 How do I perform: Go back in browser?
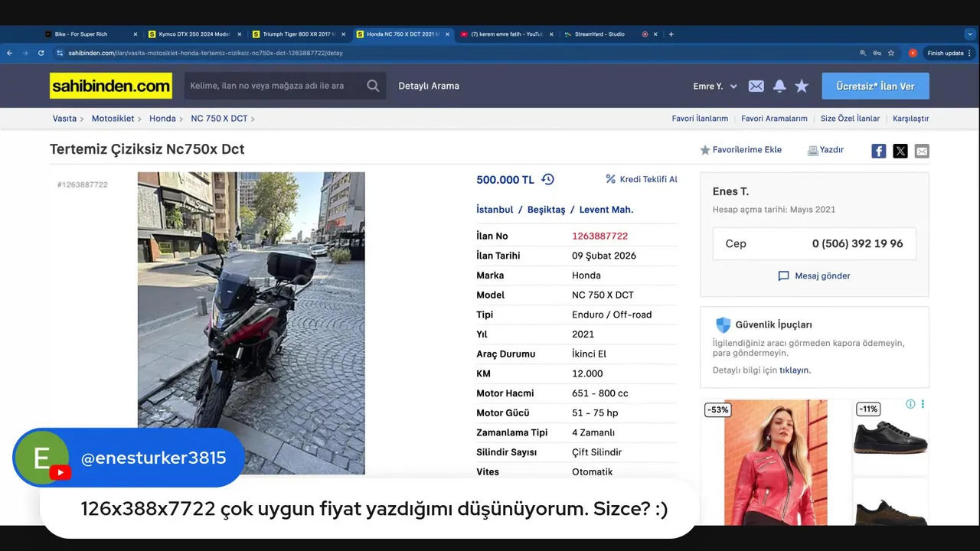coord(9,53)
